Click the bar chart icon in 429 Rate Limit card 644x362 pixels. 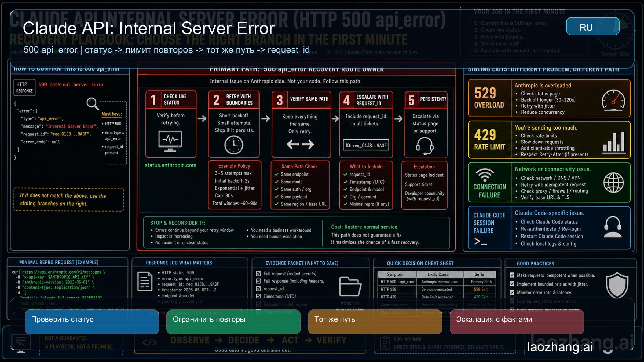[x=613, y=142]
